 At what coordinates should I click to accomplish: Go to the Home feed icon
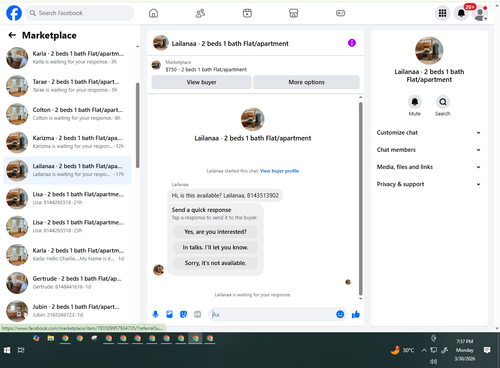[153, 13]
